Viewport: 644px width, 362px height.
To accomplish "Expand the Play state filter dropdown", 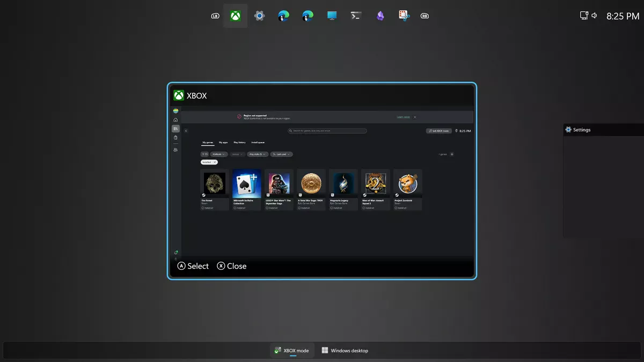I will click(258, 154).
